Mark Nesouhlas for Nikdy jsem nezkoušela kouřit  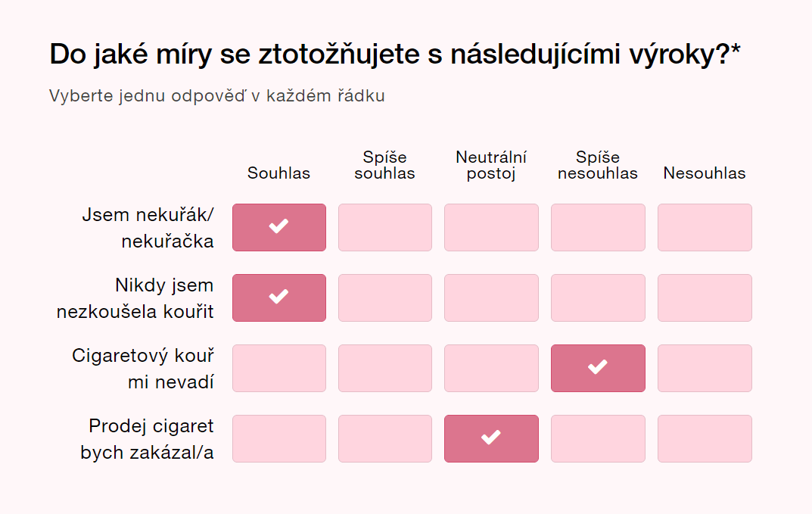pos(705,297)
